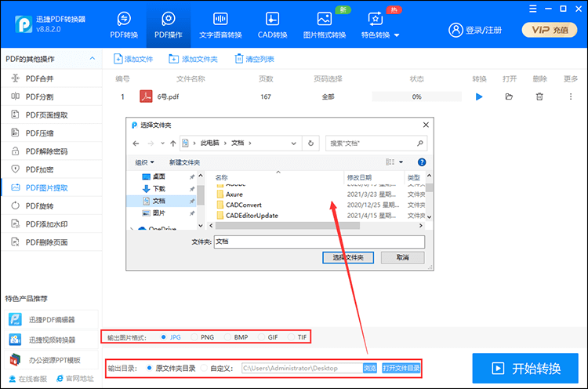588x389 pixels.
Task: Open recent locations dropdown in folder dialog
Action: 162,144
